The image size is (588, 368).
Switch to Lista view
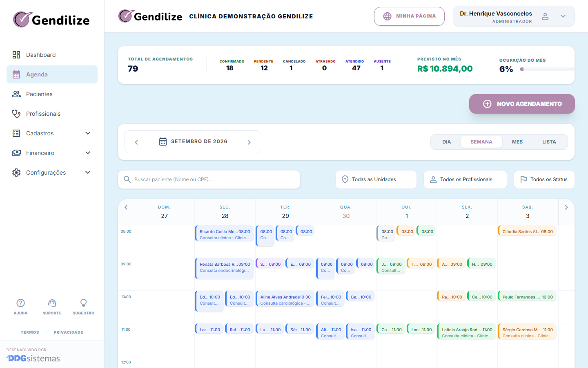tap(549, 142)
